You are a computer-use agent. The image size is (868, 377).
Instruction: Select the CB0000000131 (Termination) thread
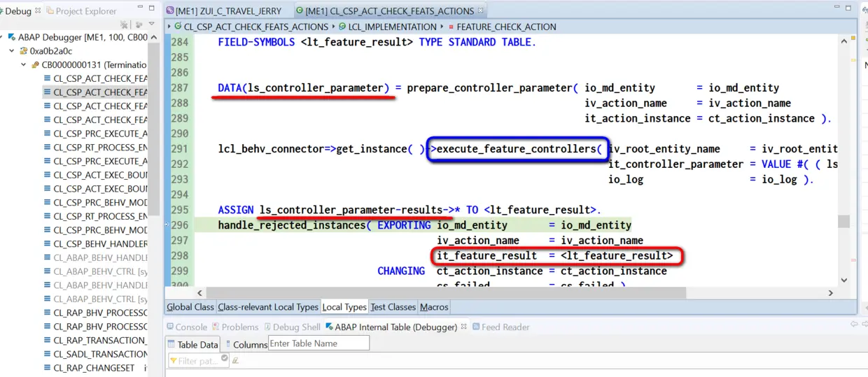[89, 64]
